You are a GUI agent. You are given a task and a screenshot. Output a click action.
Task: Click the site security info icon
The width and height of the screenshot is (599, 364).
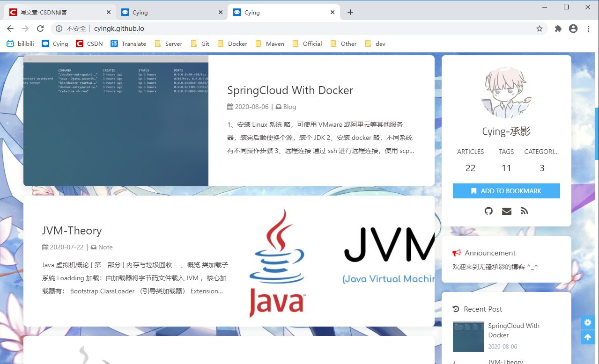coord(59,29)
